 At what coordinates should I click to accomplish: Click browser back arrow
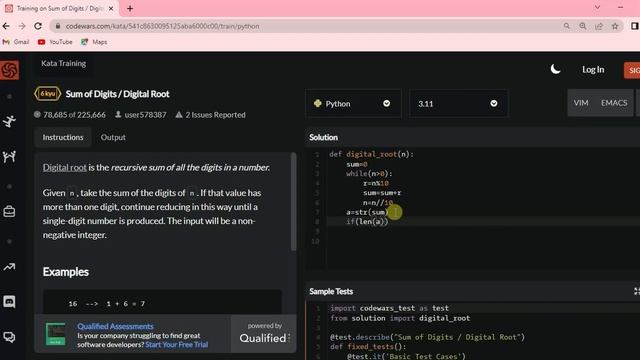[x=6, y=26]
